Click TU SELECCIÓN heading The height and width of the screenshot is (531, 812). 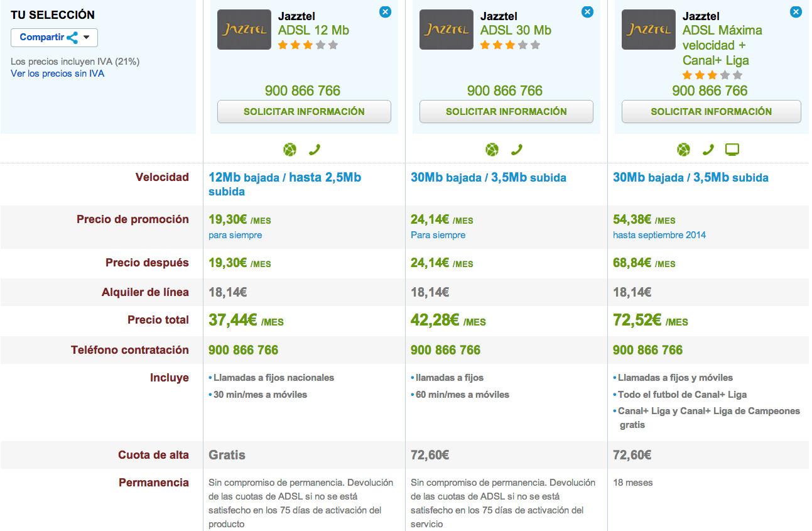pos(53,14)
